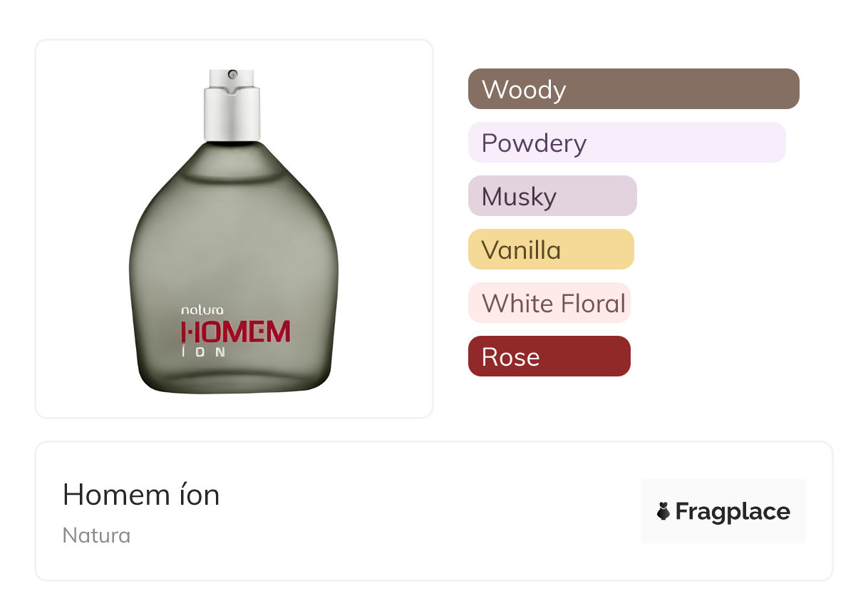The width and height of the screenshot is (868, 616).
Task: Click the red HOMEM lettering on the bottle
Action: point(236,332)
